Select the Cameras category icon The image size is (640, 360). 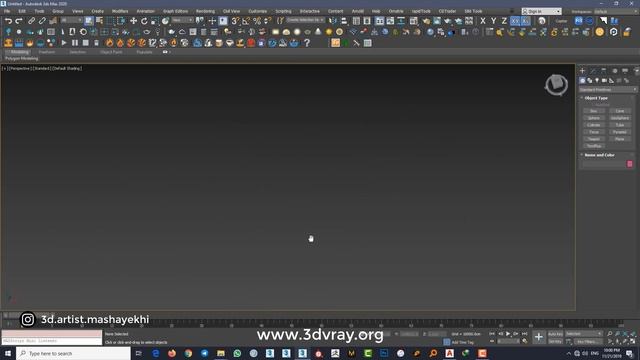click(x=604, y=80)
